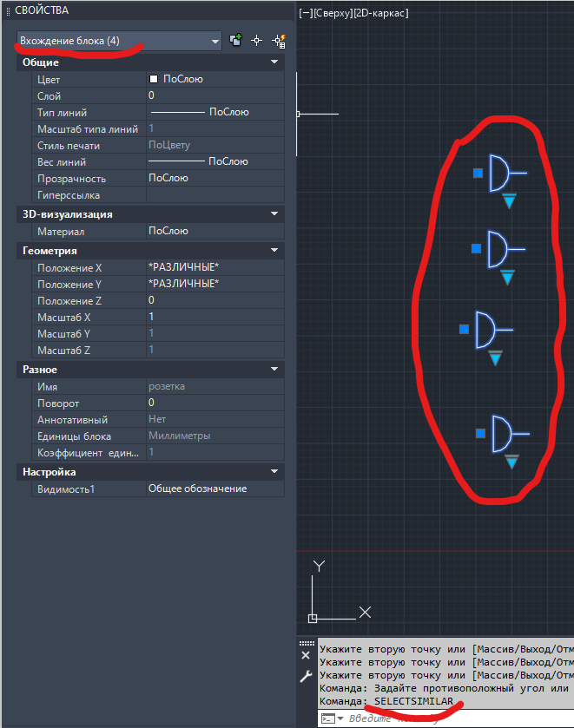Screen dimensions: 574x728
Task: Click the 'Единицы блока' value 'Миллиметры'
Action: point(215,436)
